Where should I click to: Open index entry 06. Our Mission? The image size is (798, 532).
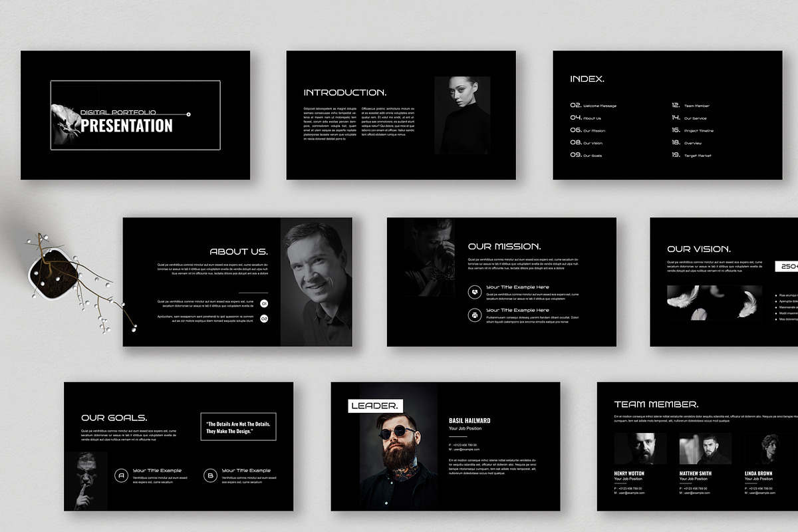click(588, 131)
